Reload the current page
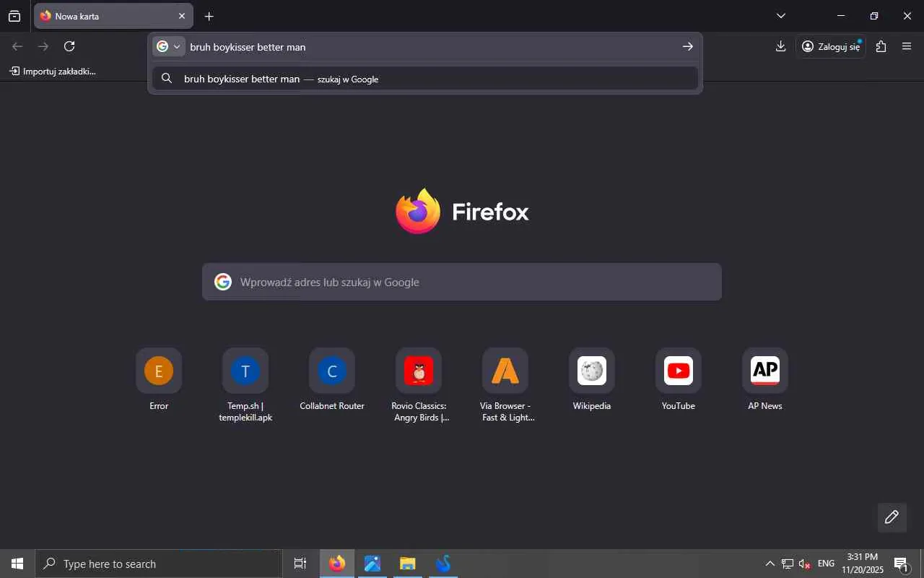Image resolution: width=924 pixels, height=578 pixels. click(x=69, y=46)
